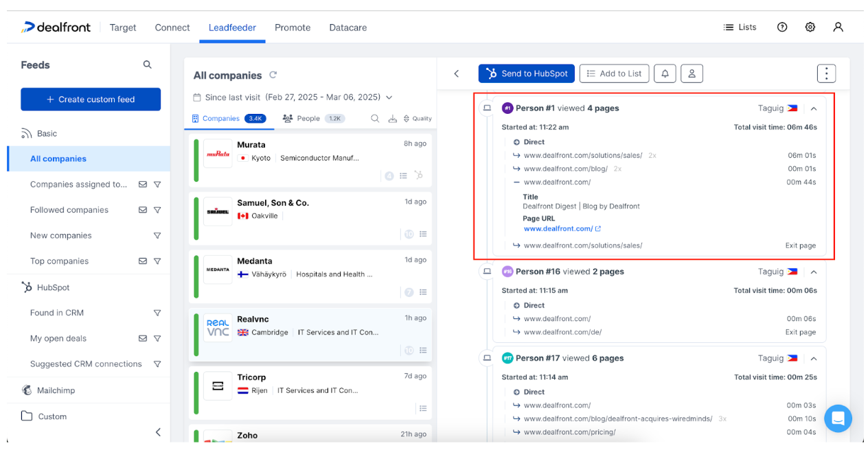Open Suggested CRM connections feed

click(x=86, y=364)
